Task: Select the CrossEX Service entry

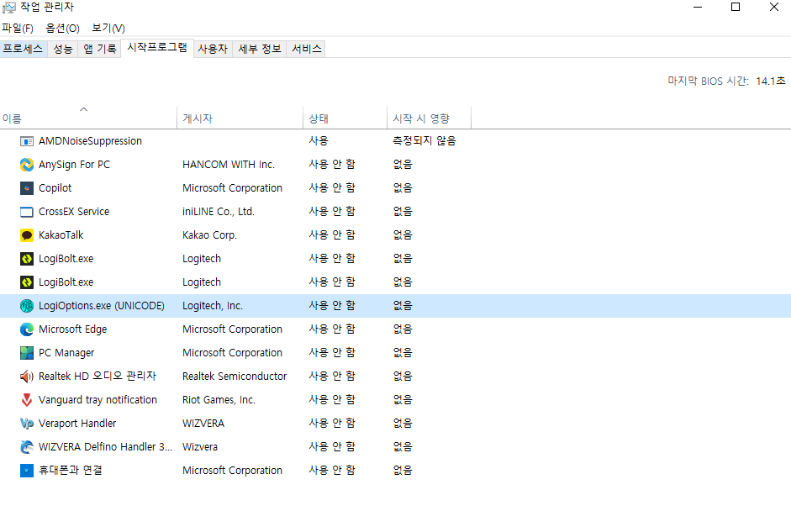Action: coord(74,212)
